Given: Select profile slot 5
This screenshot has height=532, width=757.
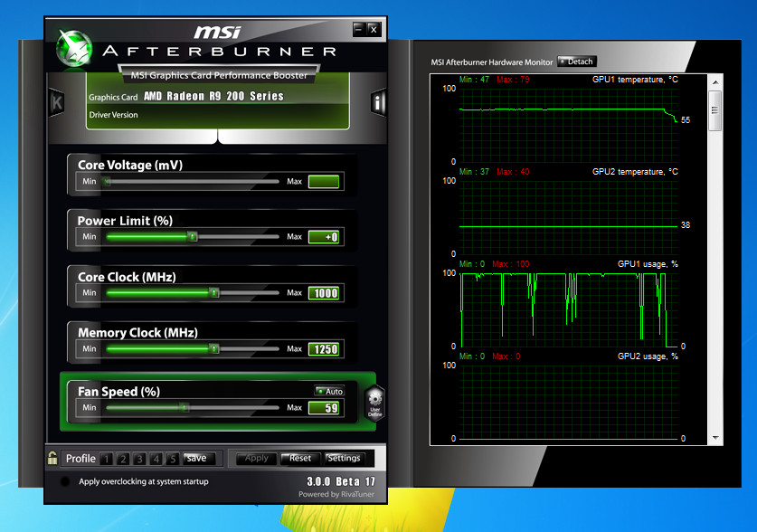Looking at the screenshot, I should 173,459.
